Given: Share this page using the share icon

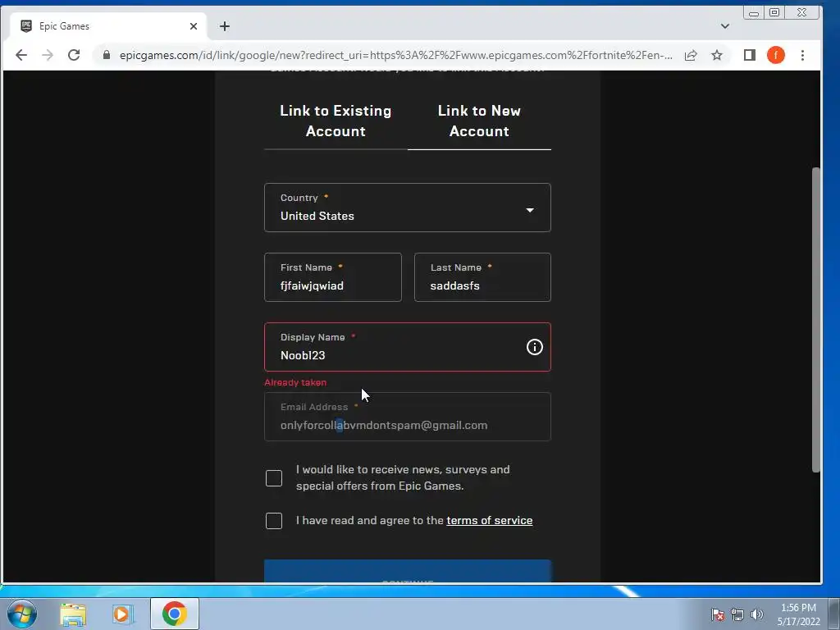Looking at the screenshot, I should pyautogui.click(x=691, y=55).
